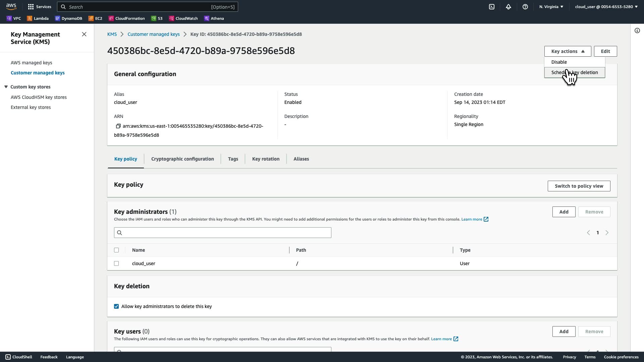
Task: Click the Key administrators search field
Action: [223, 233]
